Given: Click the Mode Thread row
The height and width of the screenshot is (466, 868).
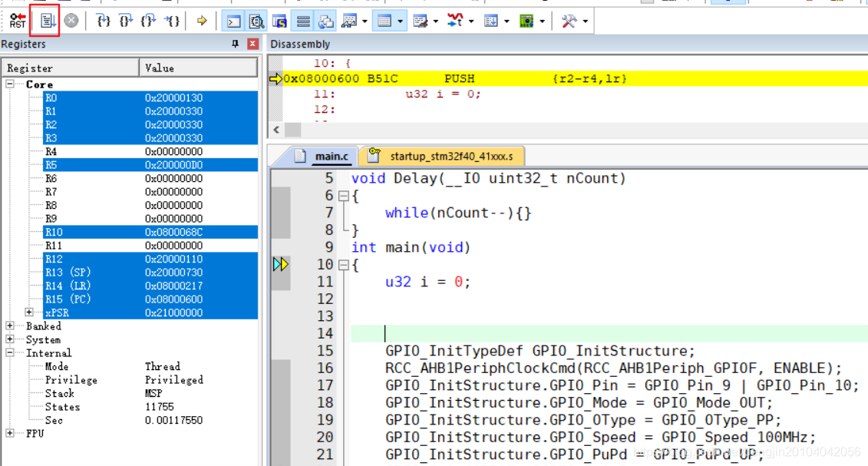Looking at the screenshot, I should 150,366.
